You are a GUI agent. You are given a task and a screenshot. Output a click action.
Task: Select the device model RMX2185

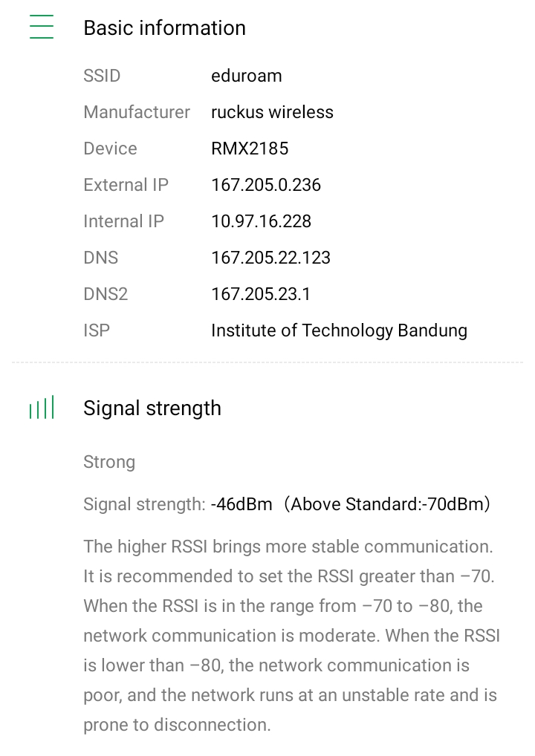point(250,149)
